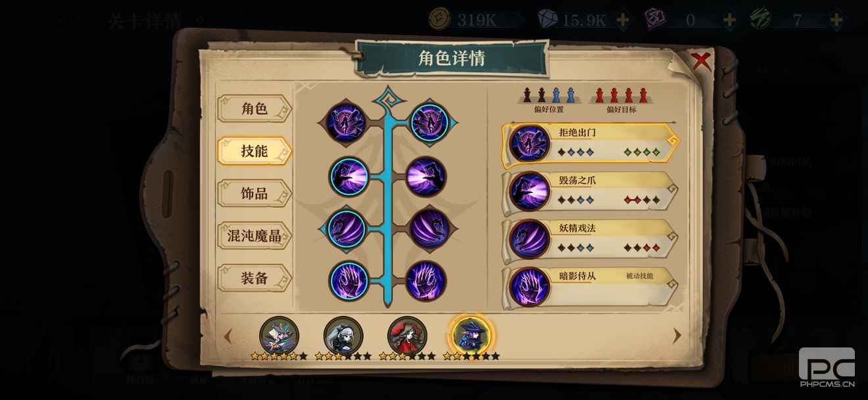Viewport: 868px width, 400px height.
Task: Click the plus icon beside the diamond currency
Action: click(622, 20)
